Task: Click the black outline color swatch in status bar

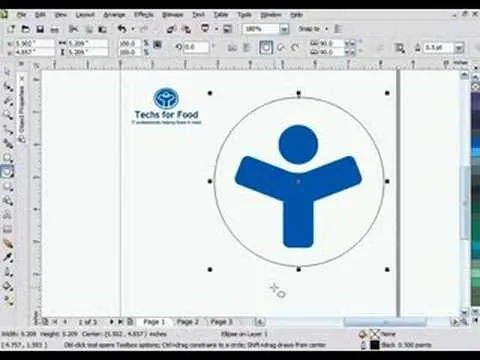Action: point(375,345)
